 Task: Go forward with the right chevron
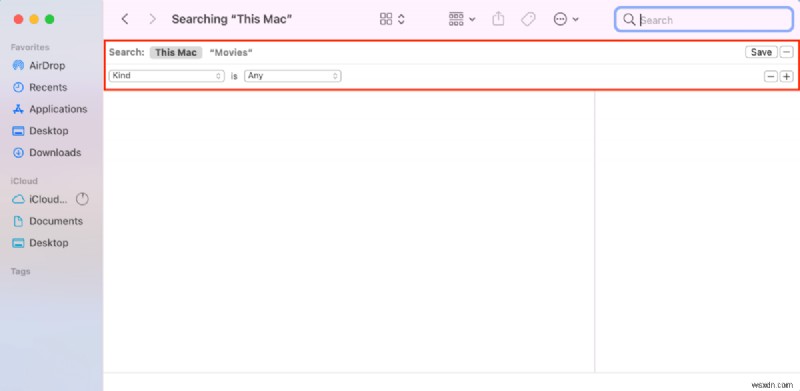[152, 19]
